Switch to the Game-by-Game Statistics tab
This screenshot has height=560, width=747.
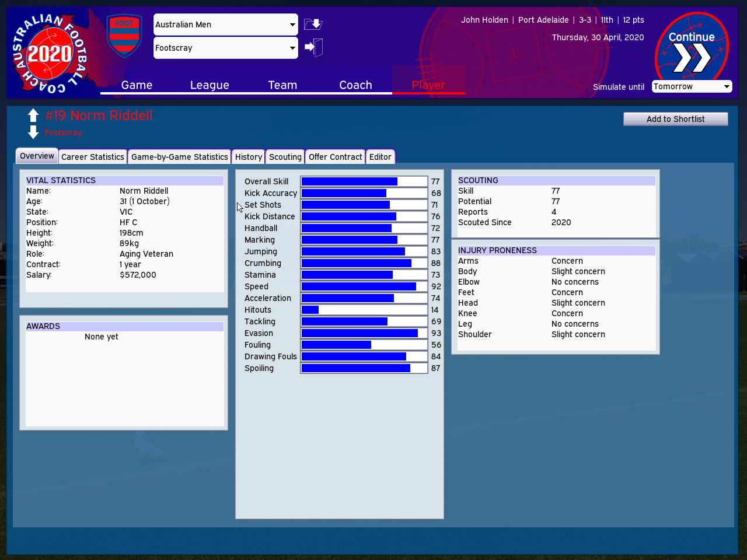coord(179,156)
